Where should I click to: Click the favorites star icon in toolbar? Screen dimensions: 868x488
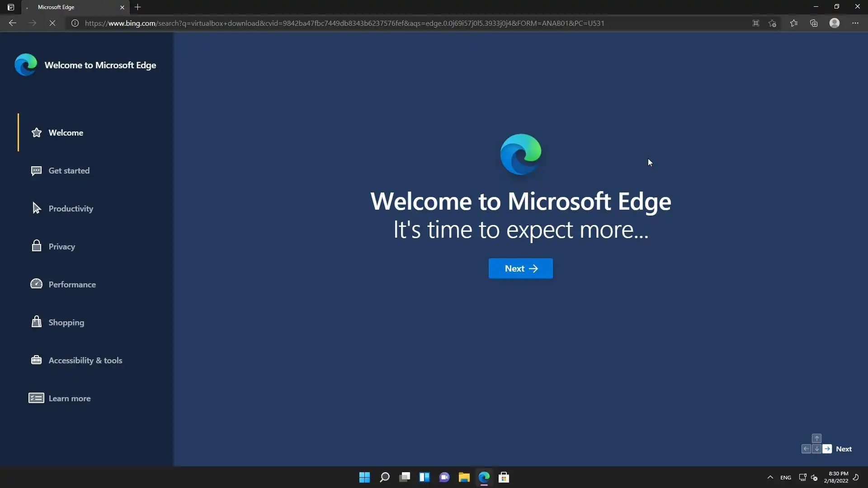pos(793,23)
